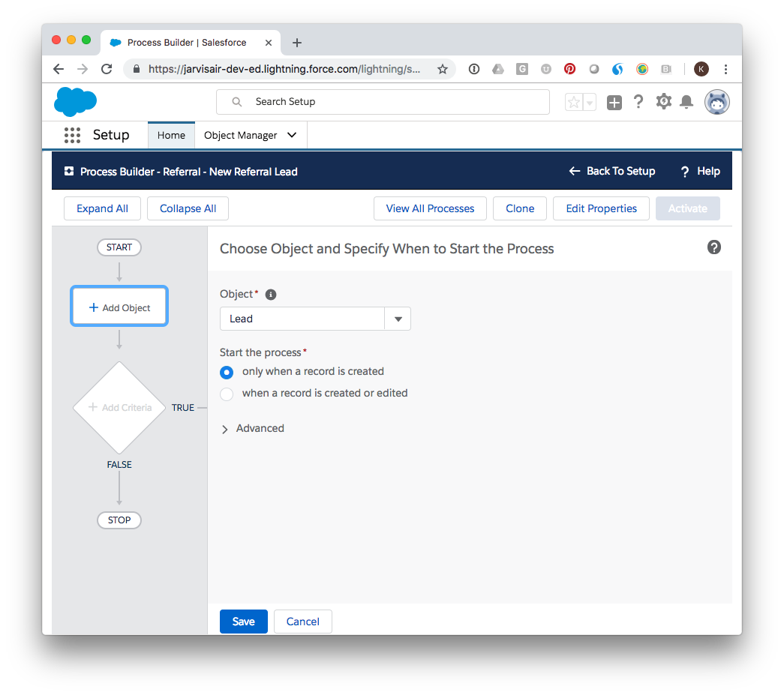
Task: Click the Process Builder header icon
Action: tap(69, 172)
